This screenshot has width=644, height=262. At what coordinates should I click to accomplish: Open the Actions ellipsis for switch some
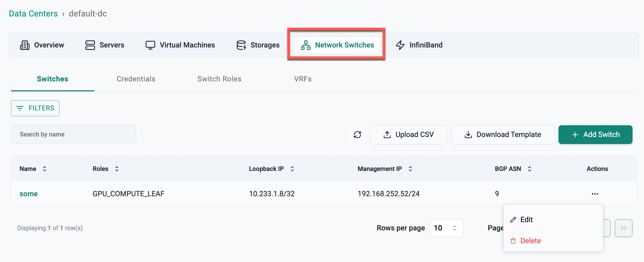click(x=595, y=194)
